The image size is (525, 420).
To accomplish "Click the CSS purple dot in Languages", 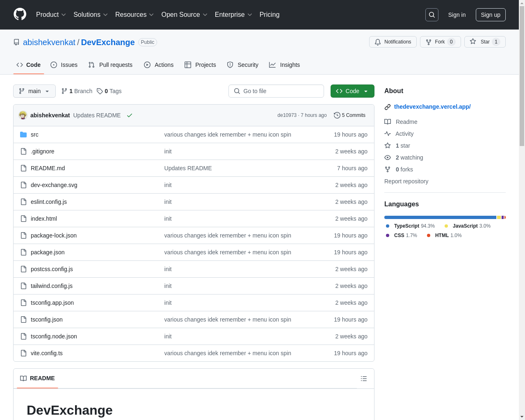I will coord(388,235).
